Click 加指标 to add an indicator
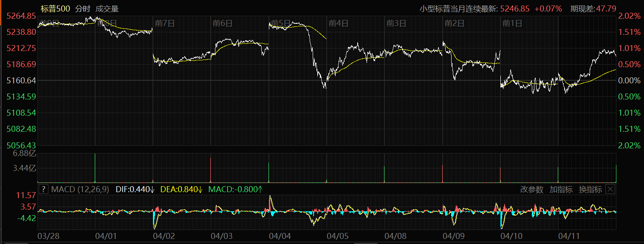The width and height of the screenshot is (644, 244). pos(561,190)
